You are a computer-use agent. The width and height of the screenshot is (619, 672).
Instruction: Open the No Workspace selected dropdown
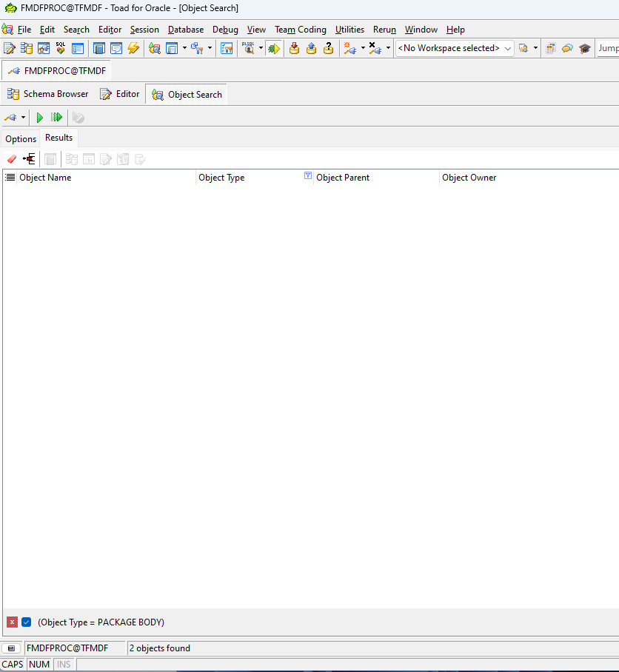tap(455, 48)
